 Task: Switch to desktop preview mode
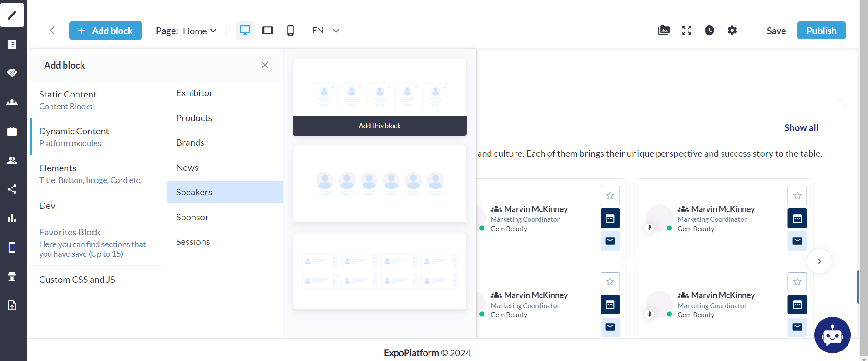click(245, 31)
